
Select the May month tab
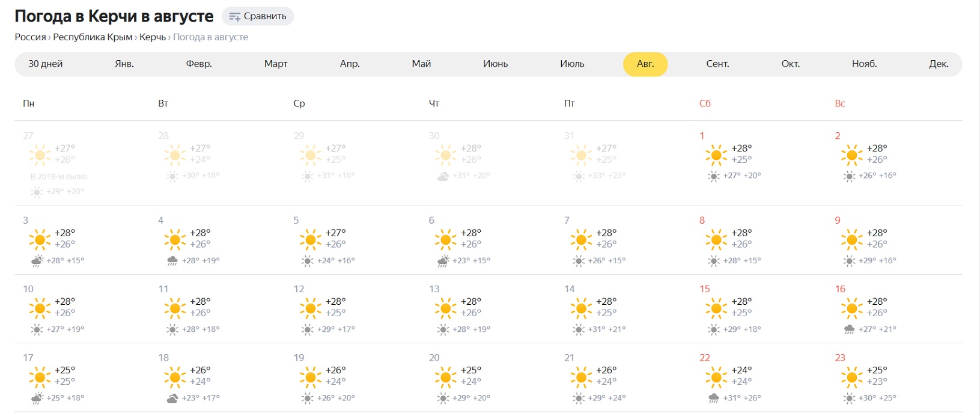pos(421,64)
